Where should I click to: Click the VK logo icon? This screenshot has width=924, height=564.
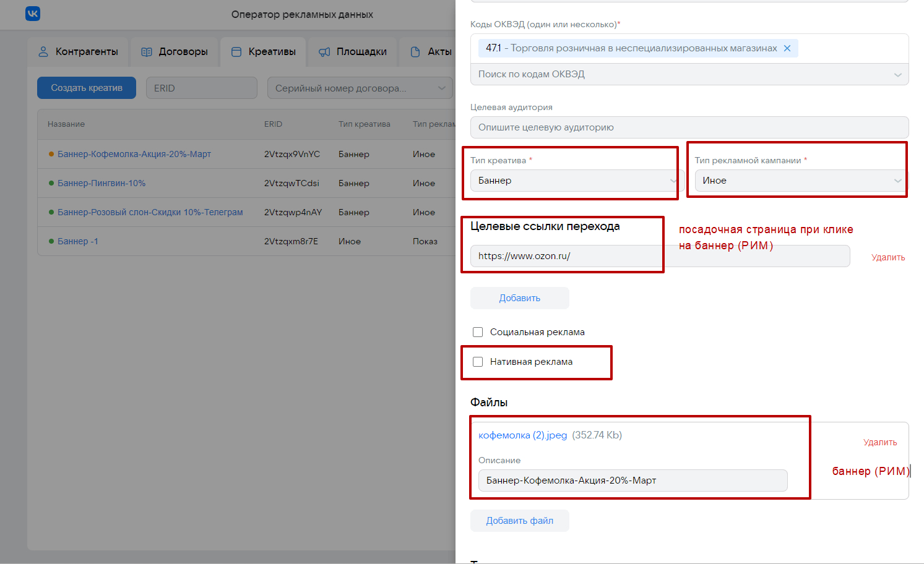[33, 14]
